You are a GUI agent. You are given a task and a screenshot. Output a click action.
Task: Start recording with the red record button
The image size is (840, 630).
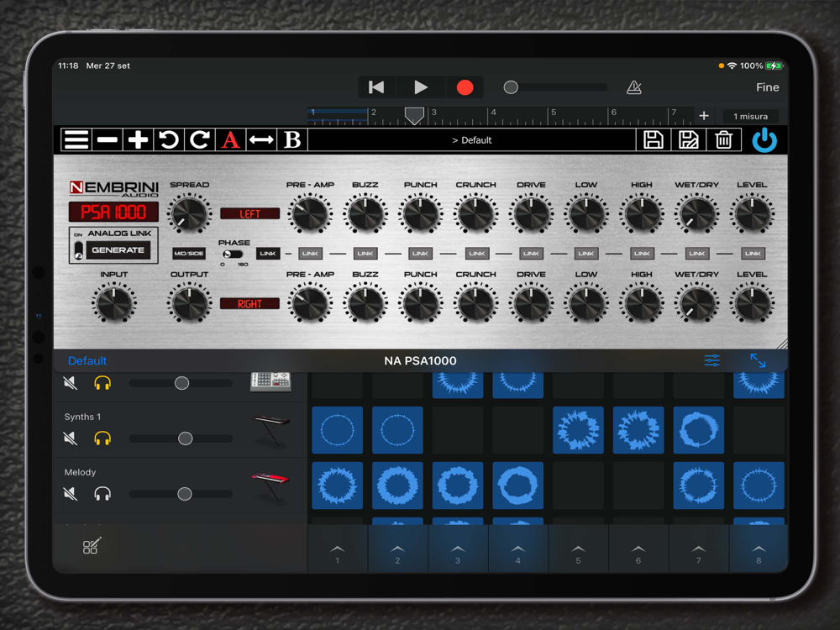[x=465, y=87]
